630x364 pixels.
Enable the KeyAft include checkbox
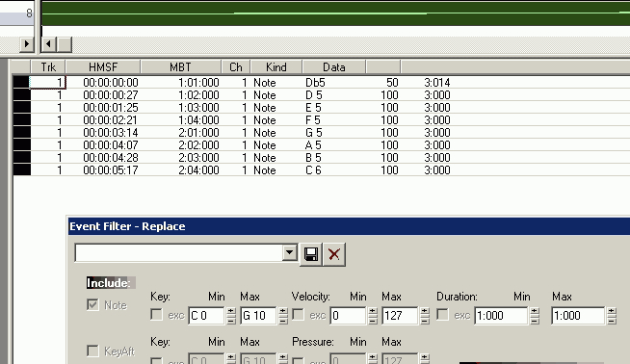coord(92,351)
